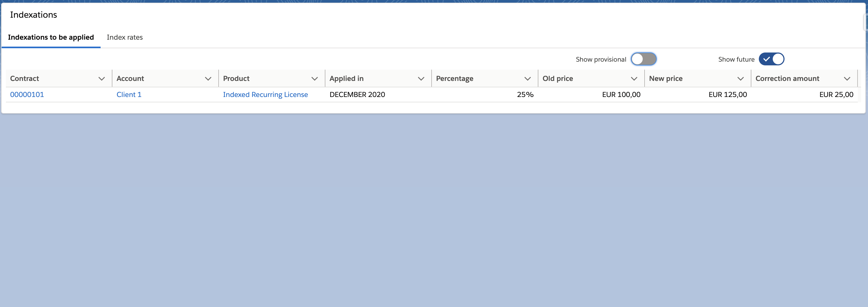
Task: Sort by Contract column header
Action: (25, 78)
